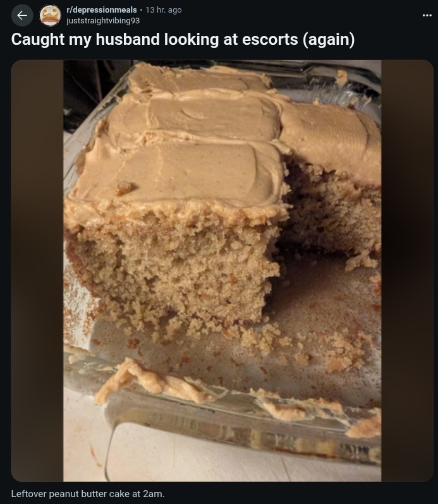
Task: Click the 13 hr. ago timestamp
Action: click(163, 10)
